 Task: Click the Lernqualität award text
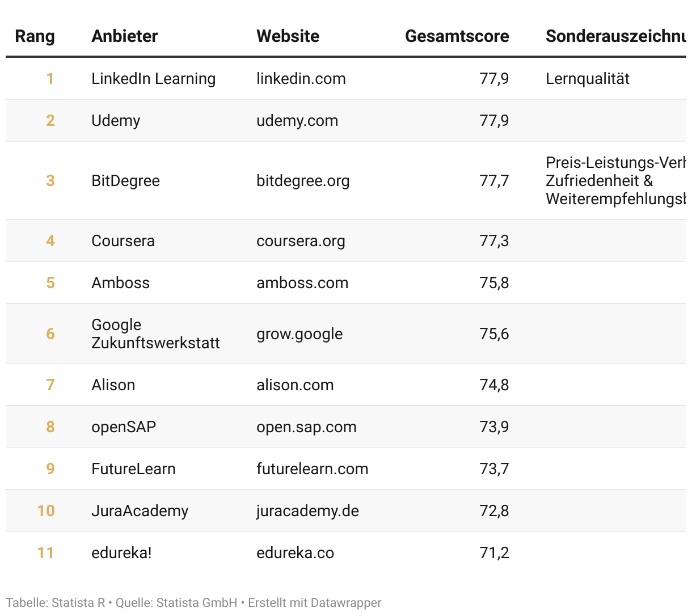click(x=587, y=79)
